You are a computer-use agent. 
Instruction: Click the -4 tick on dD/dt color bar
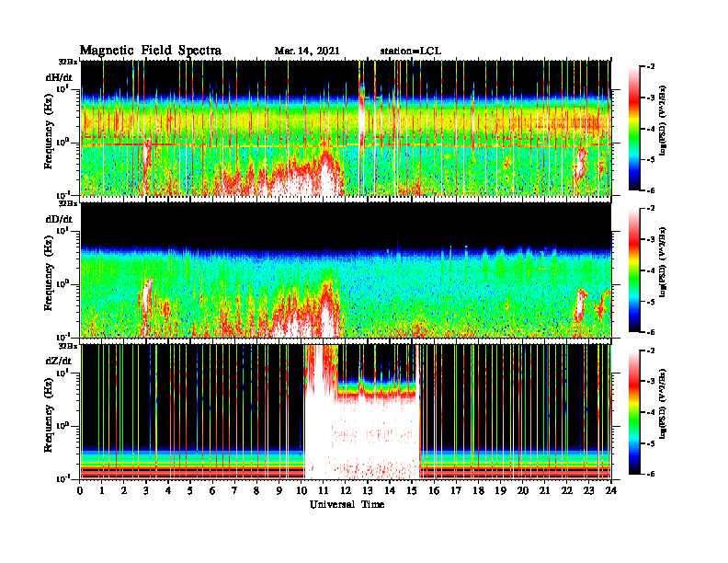click(650, 270)
